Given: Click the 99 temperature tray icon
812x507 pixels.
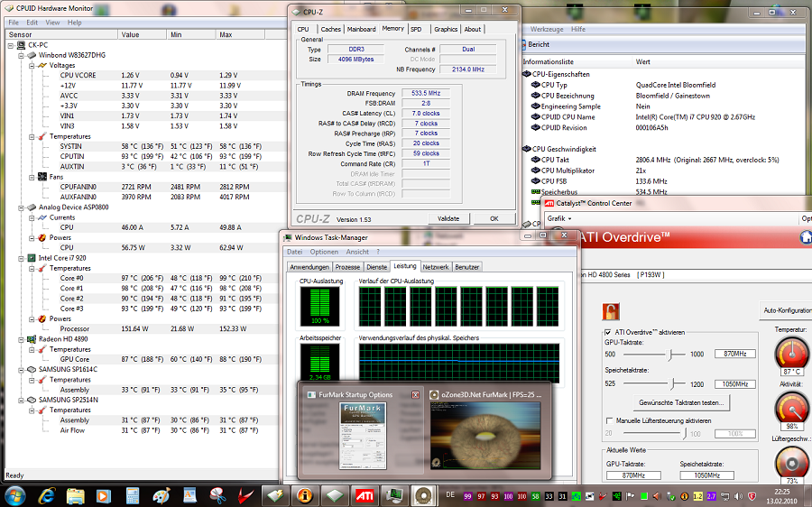Looking at the screenshot, I should [x=468, y=496].
